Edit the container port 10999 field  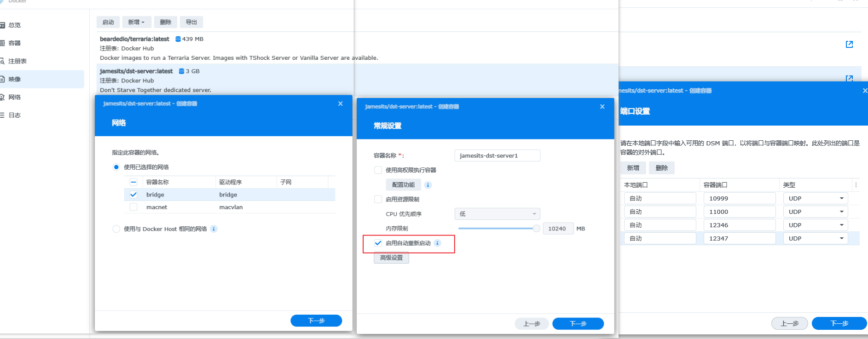(740, 198)
